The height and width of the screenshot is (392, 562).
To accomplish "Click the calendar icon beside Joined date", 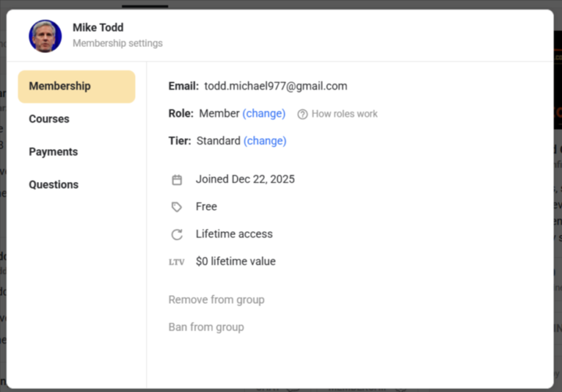I will [177, 180].
